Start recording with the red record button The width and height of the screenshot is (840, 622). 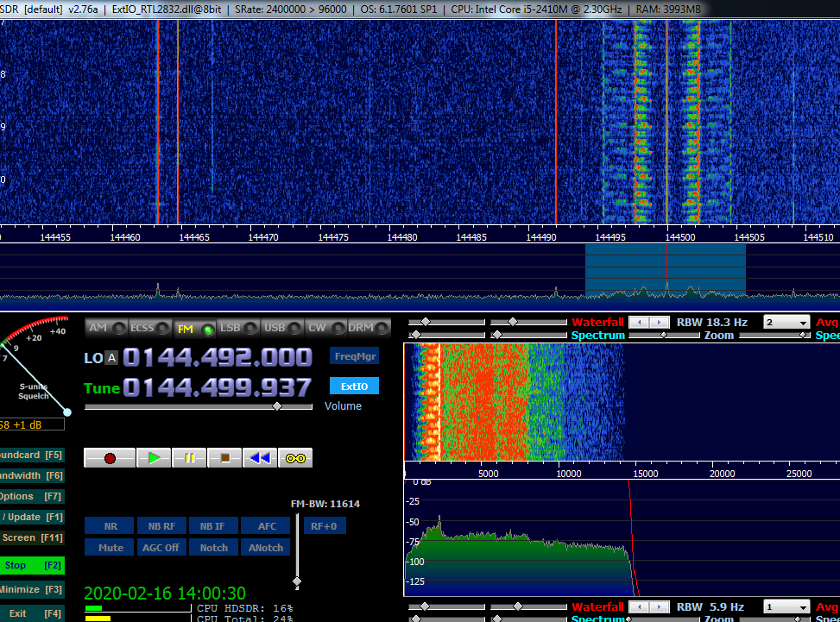click(110, 458)
